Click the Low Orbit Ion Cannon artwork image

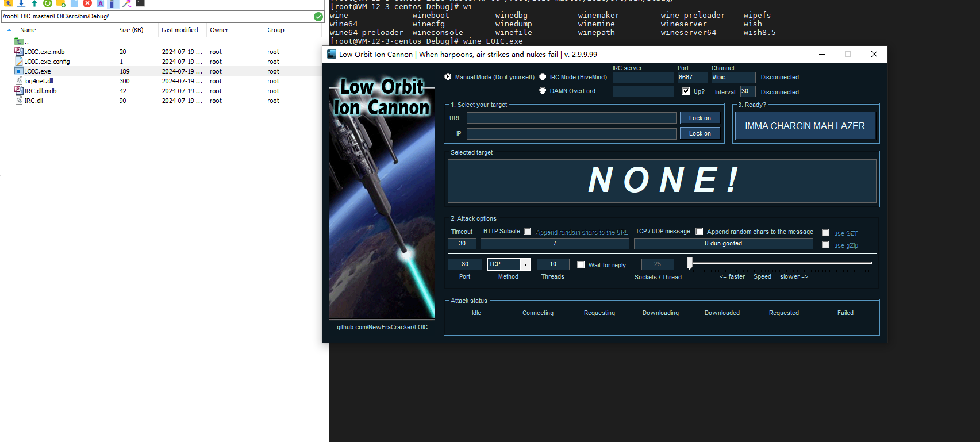click(382, 198)
